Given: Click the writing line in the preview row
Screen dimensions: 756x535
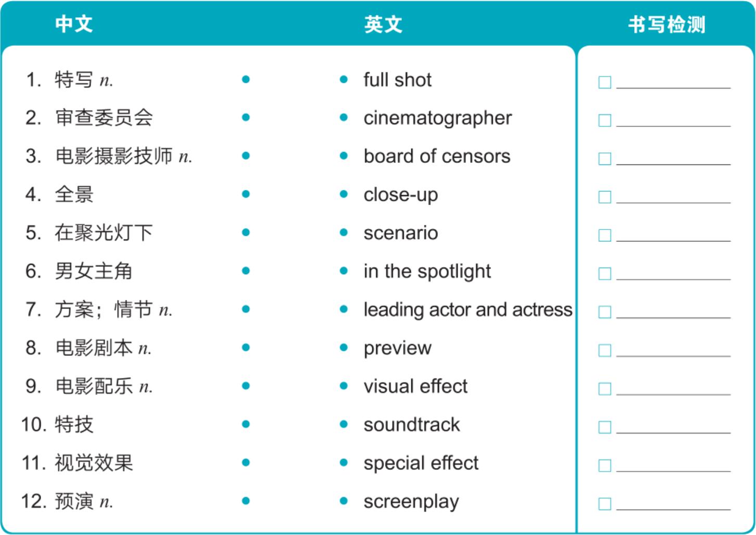Looking at the screenshot, I should pyautogui.click(x=673, y=355).
